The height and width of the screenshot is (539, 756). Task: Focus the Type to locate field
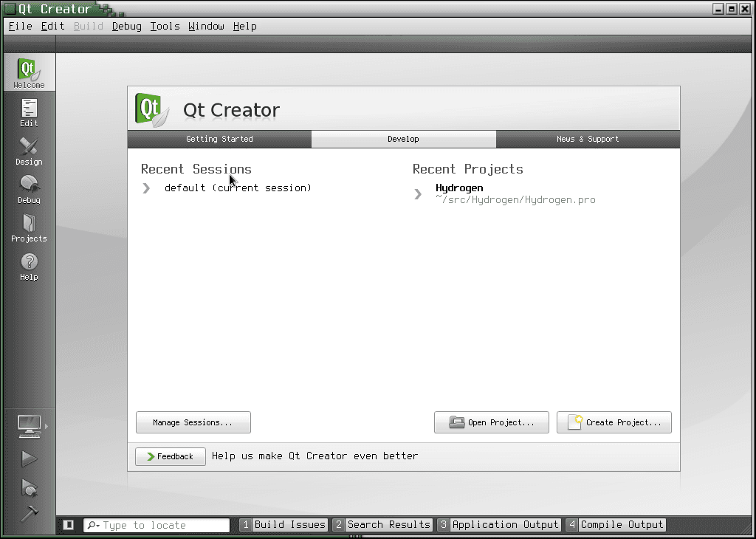tap(157, 525)
